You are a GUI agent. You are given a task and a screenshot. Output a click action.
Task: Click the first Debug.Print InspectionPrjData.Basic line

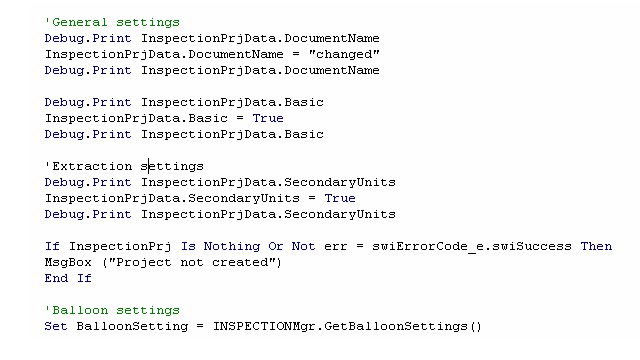[184, 102]
